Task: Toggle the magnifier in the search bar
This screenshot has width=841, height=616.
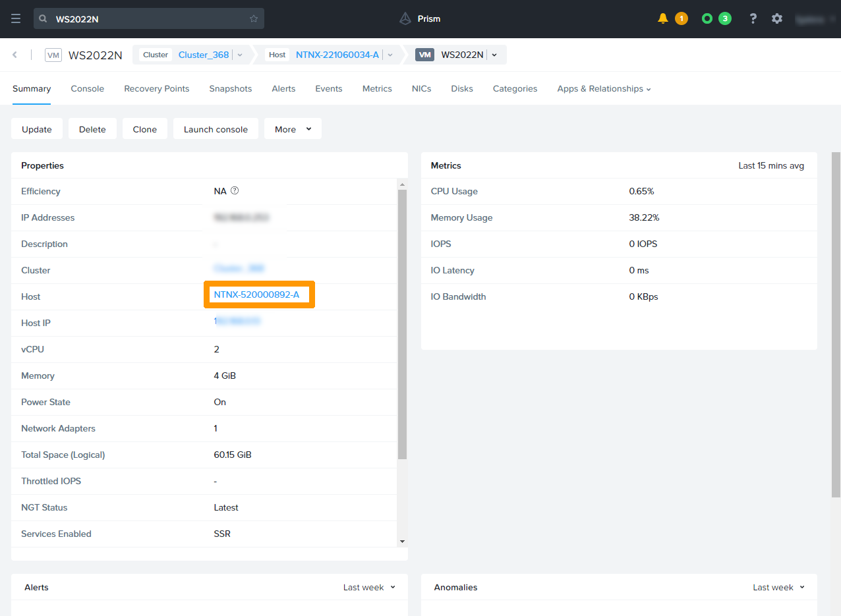Action: (43, 18)
